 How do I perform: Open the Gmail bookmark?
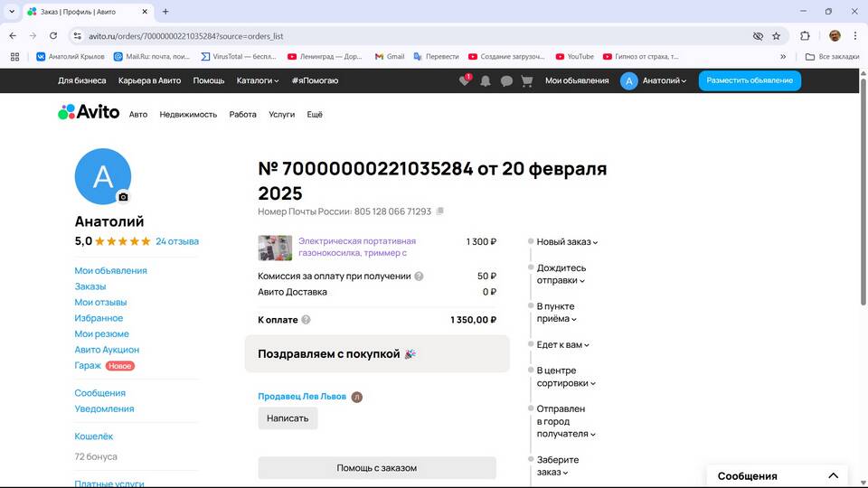pos(390,56)
